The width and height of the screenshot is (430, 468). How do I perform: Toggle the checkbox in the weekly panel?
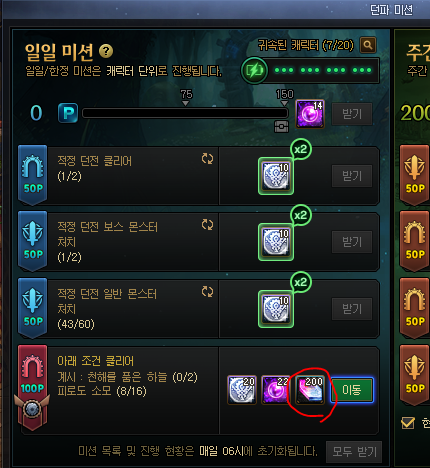[x=408, y=423]
